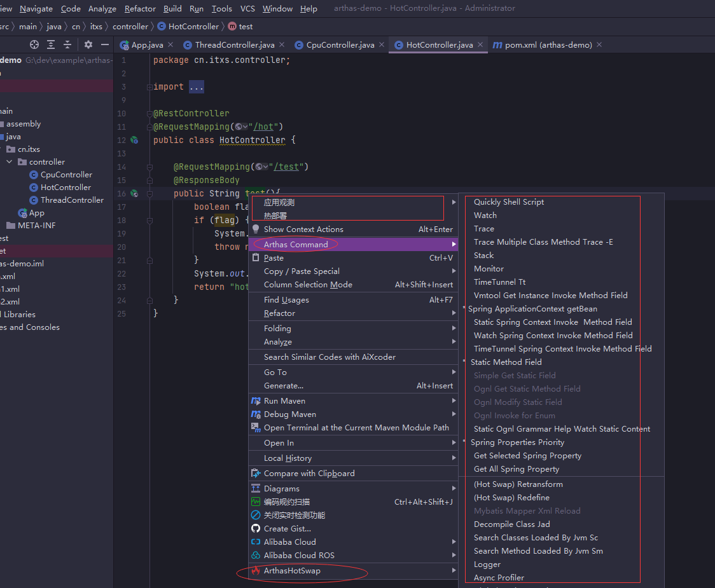
Task: Open the URL mapping dropdown next to /test
Action: tap(262, 167)
